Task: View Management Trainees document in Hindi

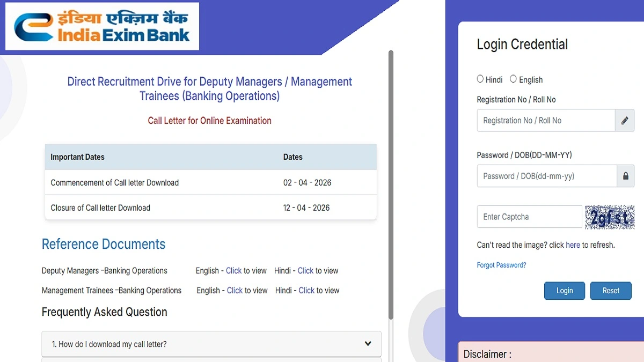Action: 306,290
